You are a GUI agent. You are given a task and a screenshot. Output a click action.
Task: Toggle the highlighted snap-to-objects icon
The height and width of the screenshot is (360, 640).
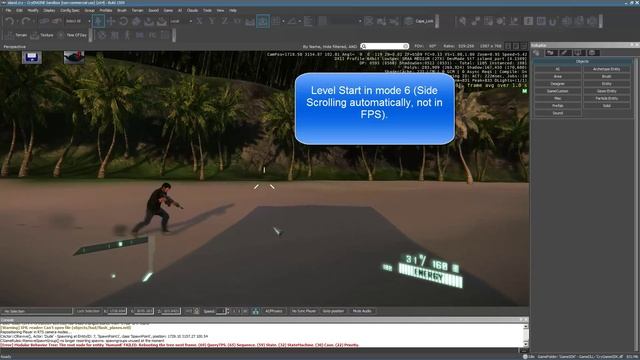pyautogui.click(x=263, y=21)
